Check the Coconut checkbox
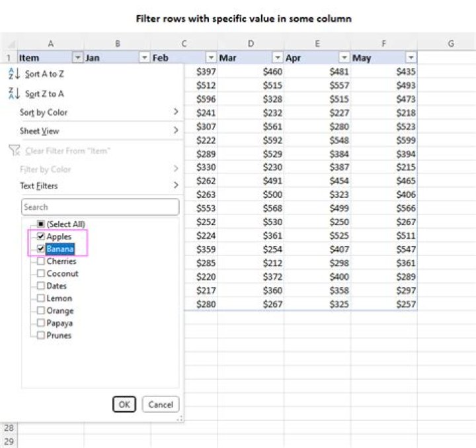This screenshot has width=476, height=448. pyautogui.click(x=41, y=273)
